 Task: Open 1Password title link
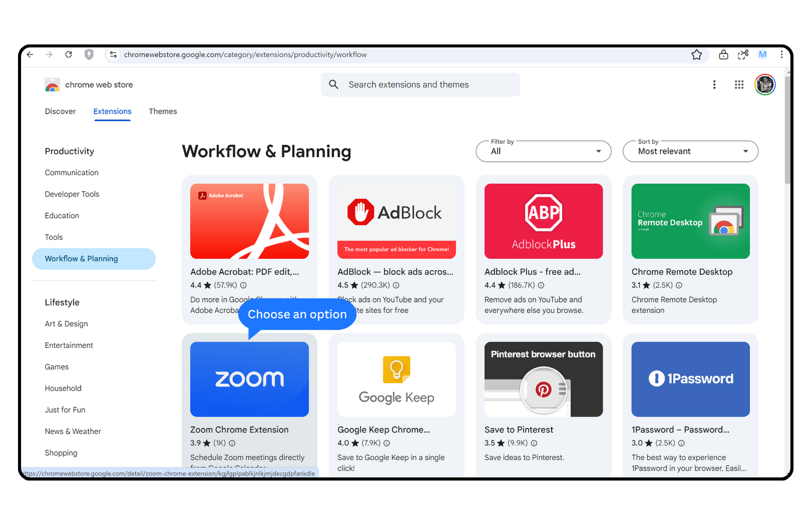click(x=680, y=430)
